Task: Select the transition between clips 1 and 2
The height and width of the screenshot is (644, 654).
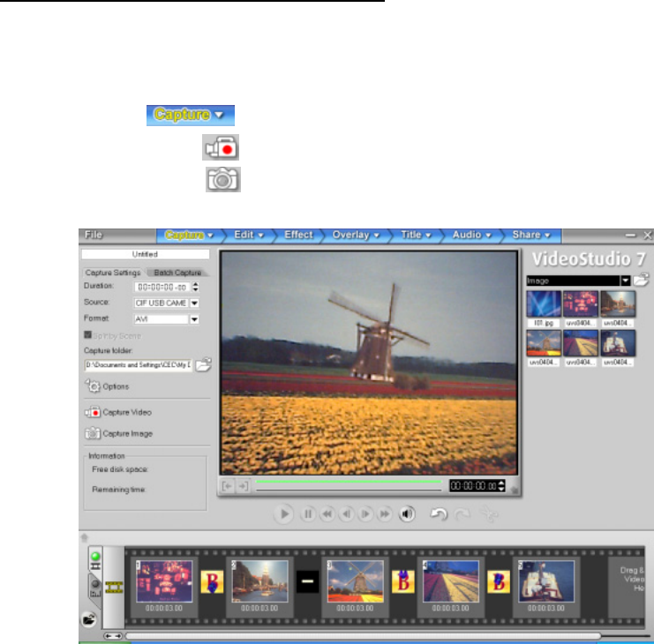Action: (212, 582)
